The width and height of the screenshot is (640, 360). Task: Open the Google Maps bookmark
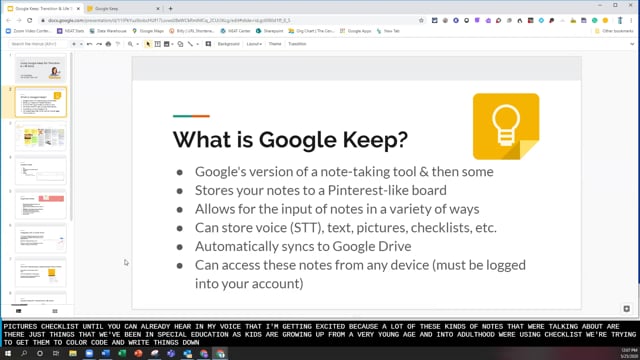coord(148,31)
